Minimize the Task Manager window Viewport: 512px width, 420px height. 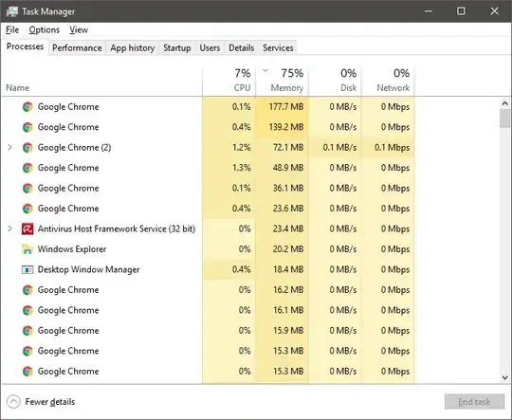pyautogui.click(x=429, y=11)
